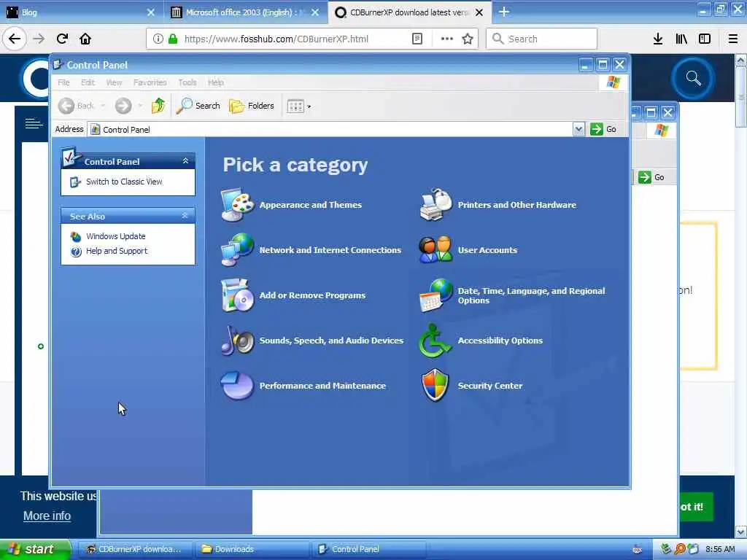
Task: Click the Up folder toolbar icon
Action: click(x=158, y=106)
